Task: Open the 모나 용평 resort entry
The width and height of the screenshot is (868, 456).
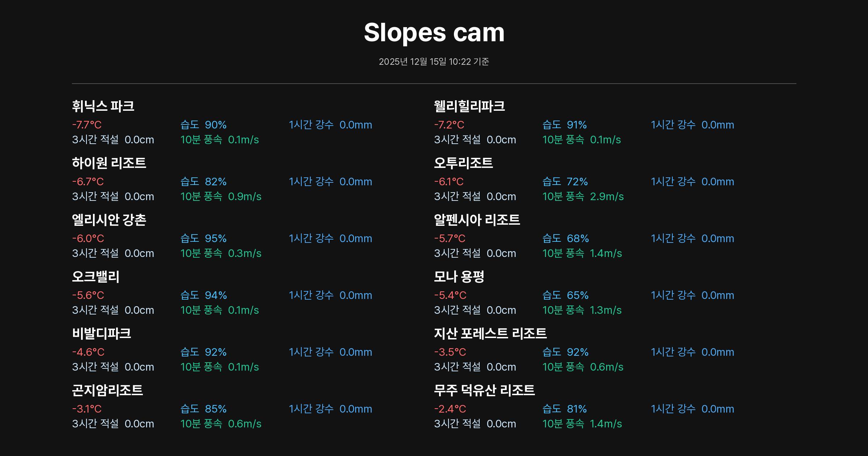Action: pyautogui.click(x=459, y=277)
